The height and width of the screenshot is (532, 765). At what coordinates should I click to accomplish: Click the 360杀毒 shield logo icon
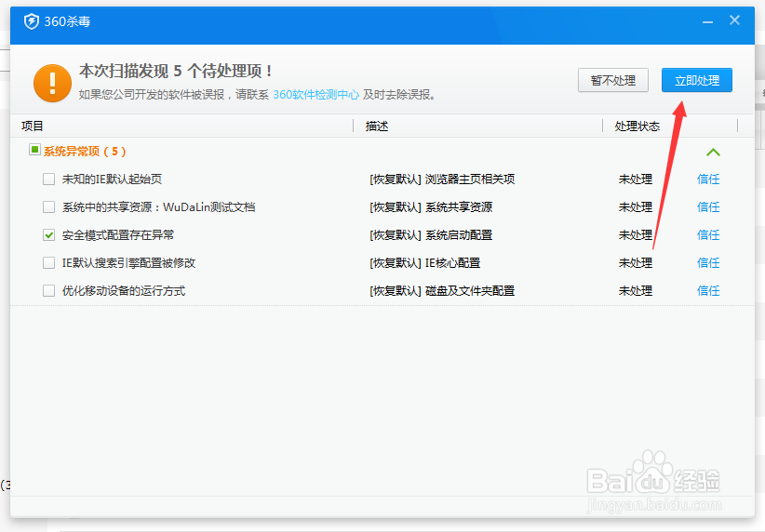pos(32,21)
